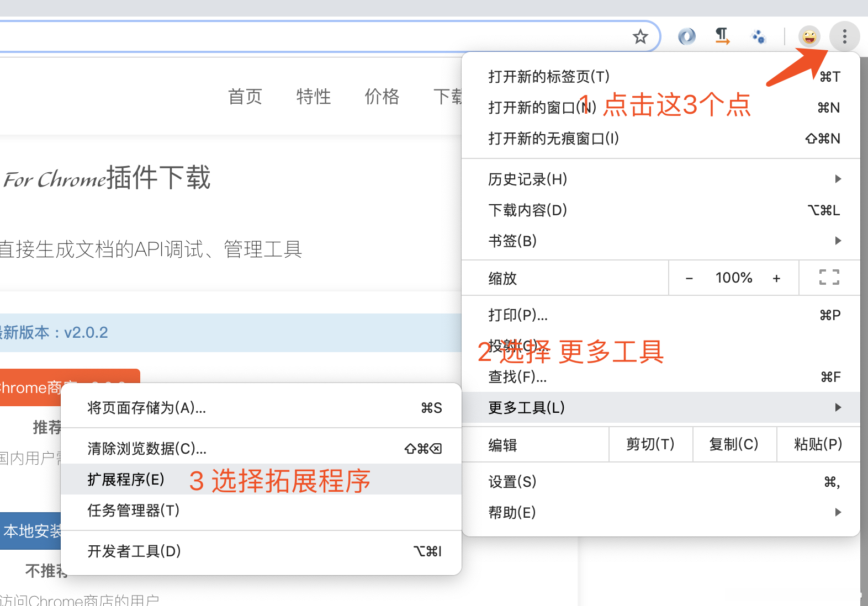This screenshot has width=868, height=606.
Task: Increase zoom with the plus button
Action: click(776, 278)
